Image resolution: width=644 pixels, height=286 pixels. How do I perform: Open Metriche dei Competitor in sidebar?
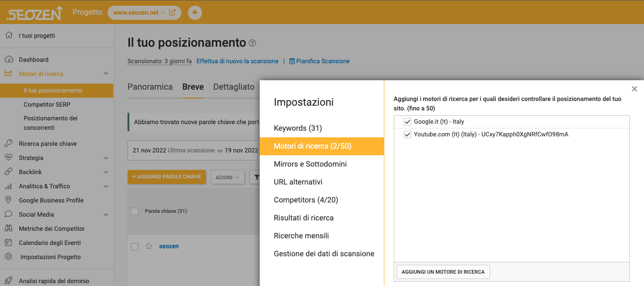coord(52,228)
